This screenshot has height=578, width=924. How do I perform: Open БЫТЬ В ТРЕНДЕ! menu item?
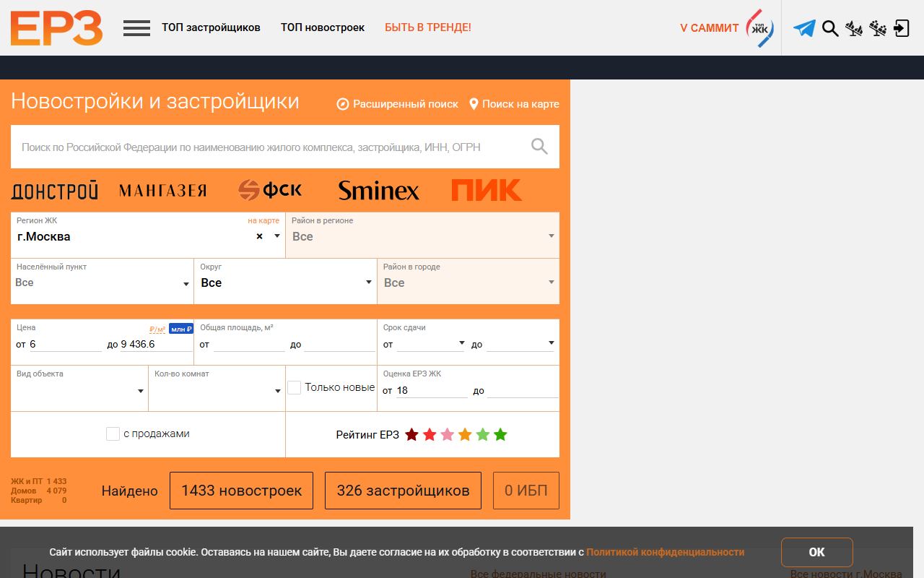pos(428,27)
